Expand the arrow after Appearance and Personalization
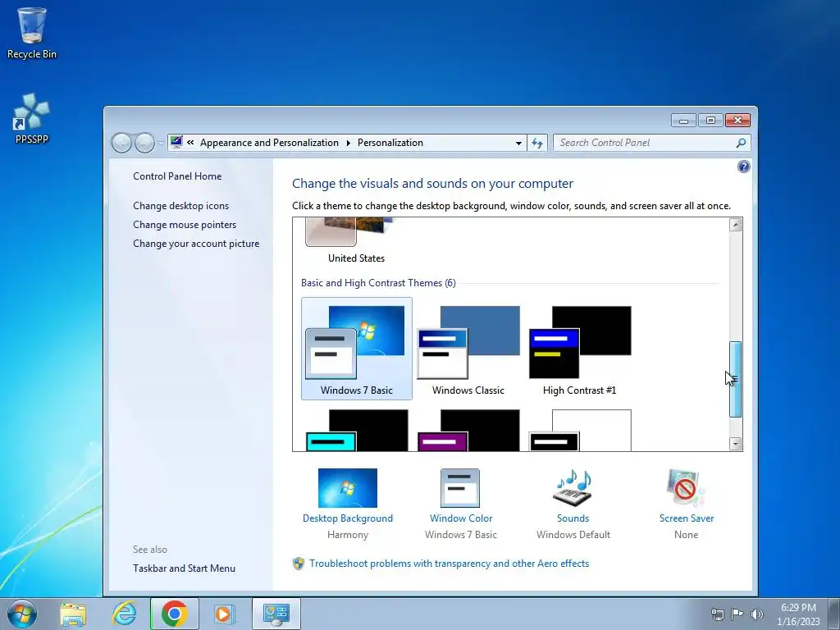 point(348,143)
